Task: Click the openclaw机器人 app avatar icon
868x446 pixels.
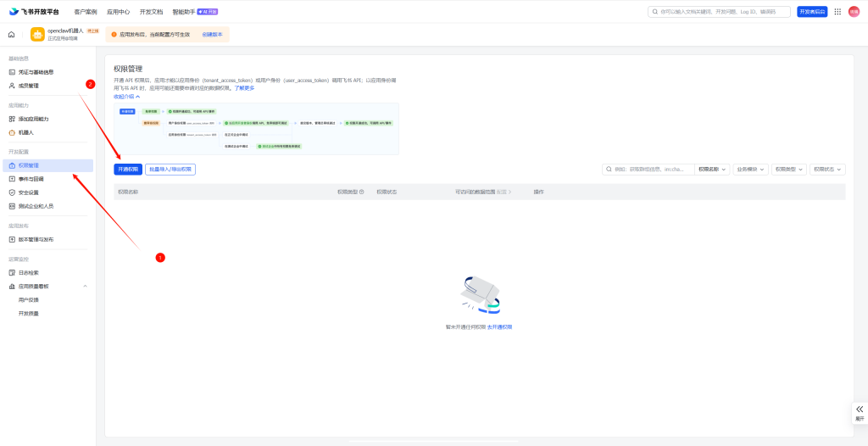Action: (37, 35)
